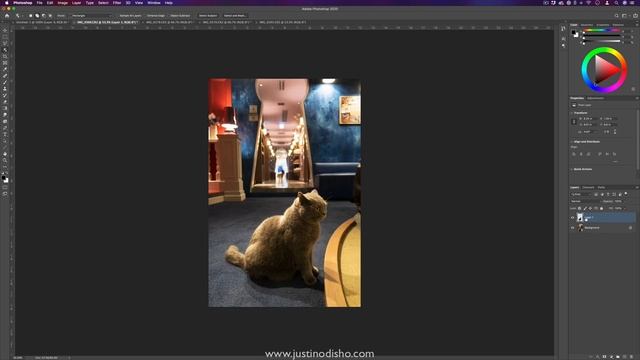Add a layer mask from Layers footer
Image resolution: width=640 pixels, height=360 pixels.
click(x=604, y=357)
